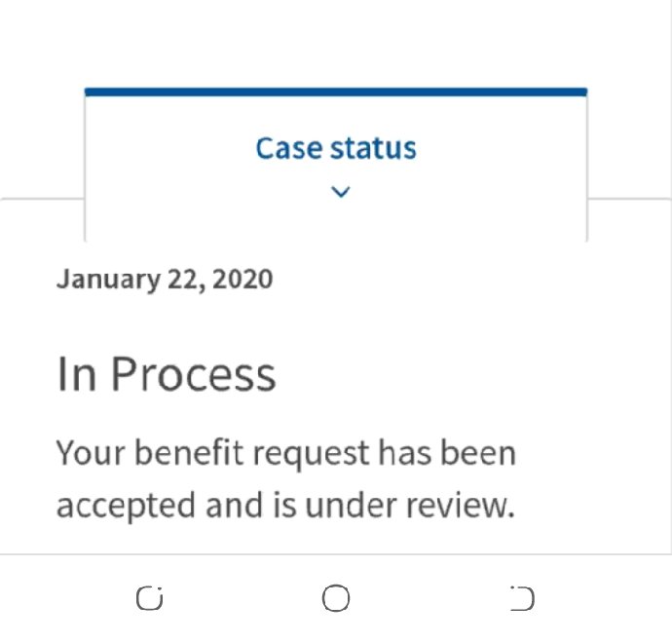
Task: Click the word 'accepted' in the description
Action: (126, 507)
